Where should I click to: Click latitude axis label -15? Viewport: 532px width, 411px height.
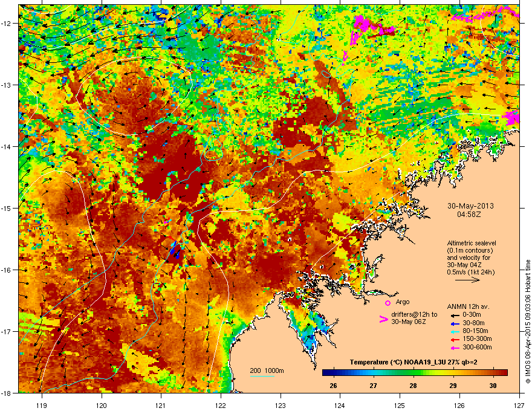6,208
